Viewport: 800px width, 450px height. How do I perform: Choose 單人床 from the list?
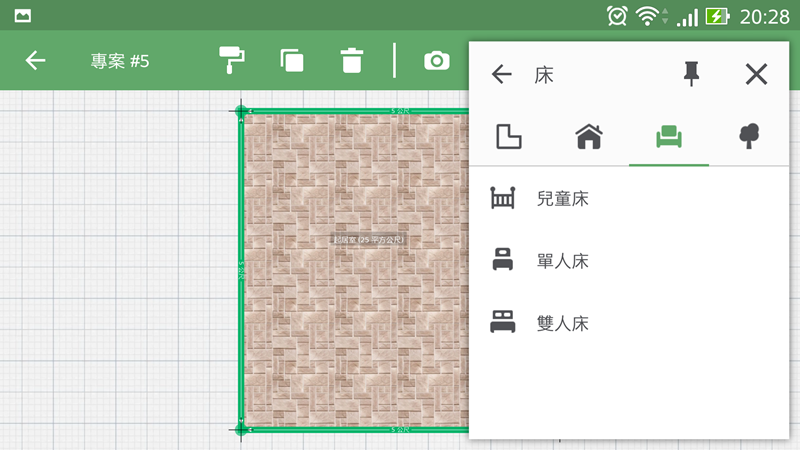562,261
